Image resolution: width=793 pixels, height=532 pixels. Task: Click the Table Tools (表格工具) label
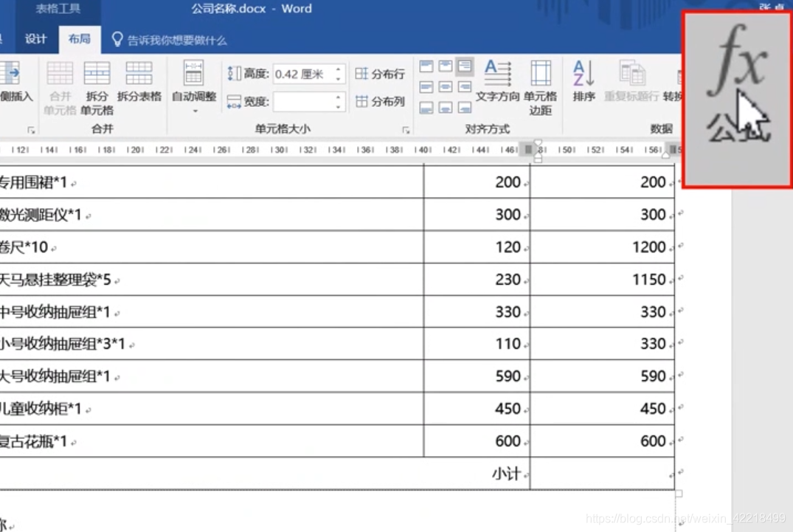pyautogui.click(x=58, y=9)
